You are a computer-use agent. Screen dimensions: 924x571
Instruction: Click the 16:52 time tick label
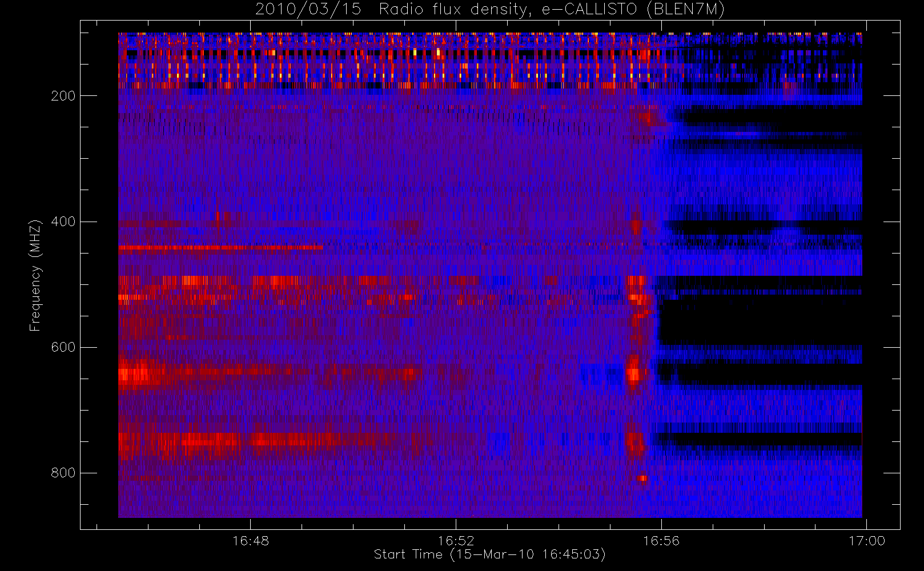coord(456,541)
